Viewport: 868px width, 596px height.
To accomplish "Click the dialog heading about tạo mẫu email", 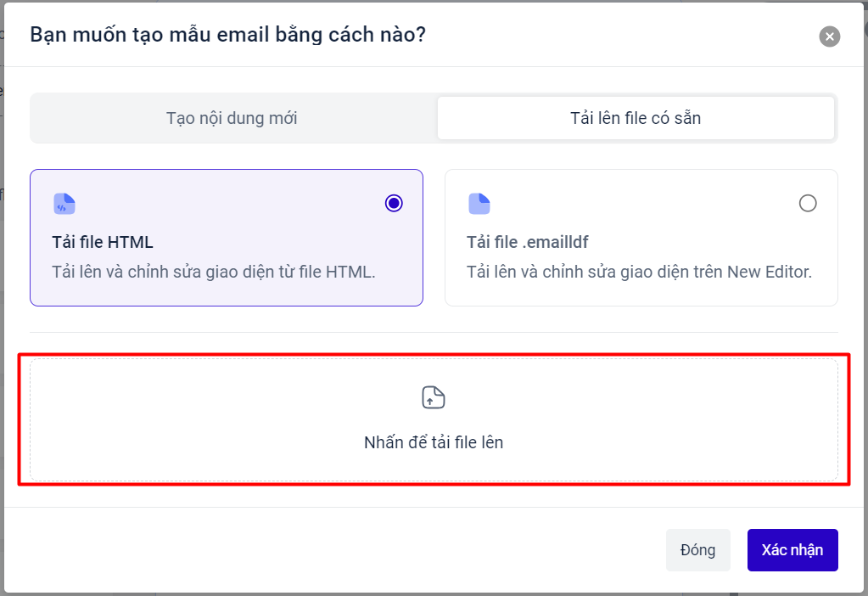I will point(228,35).
